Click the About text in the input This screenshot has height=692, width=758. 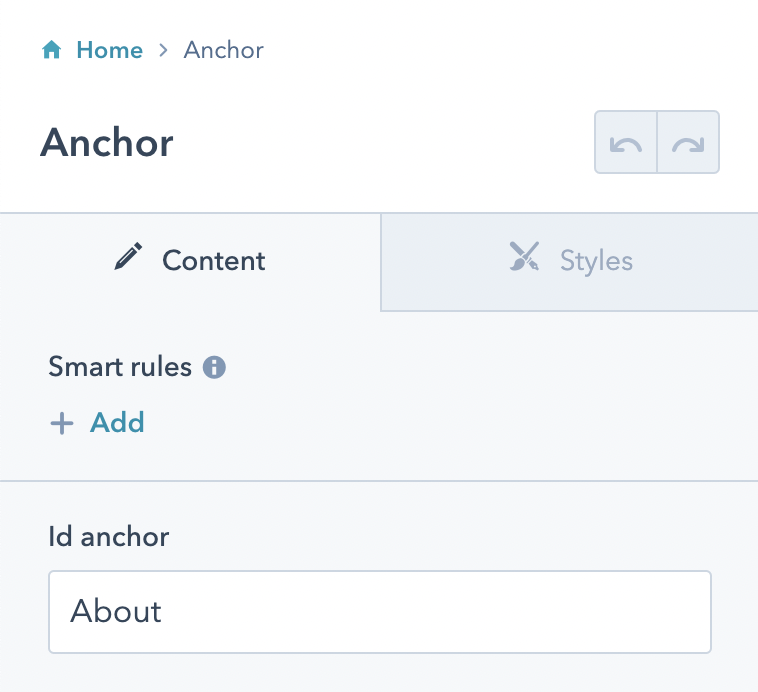[x=116, y=611]
